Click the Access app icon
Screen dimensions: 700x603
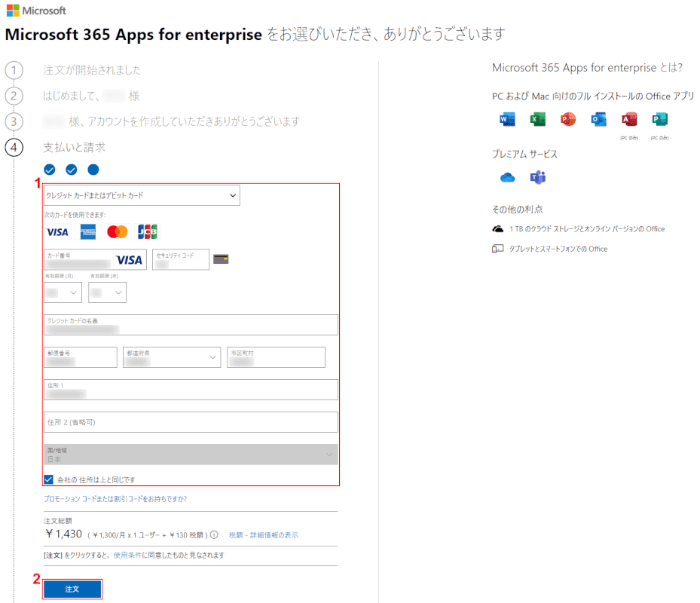click(629, 119)
